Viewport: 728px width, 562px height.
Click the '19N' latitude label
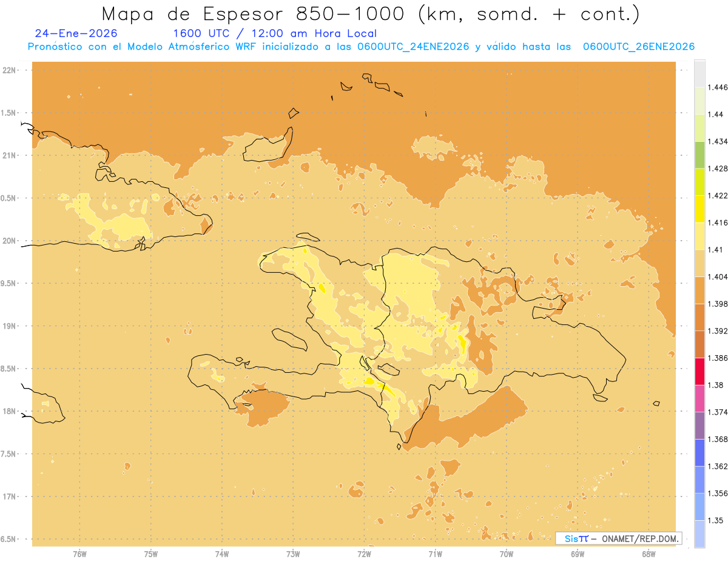9,326
